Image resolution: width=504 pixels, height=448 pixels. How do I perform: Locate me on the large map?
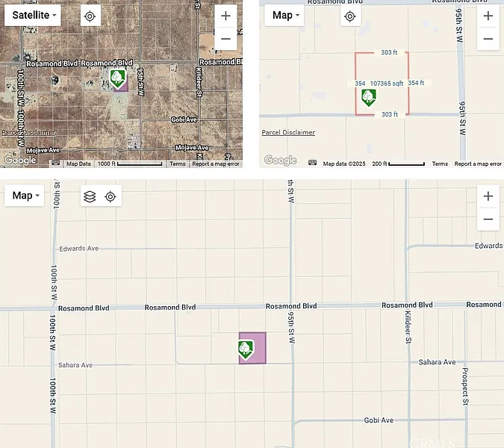[x=111, y=196]
